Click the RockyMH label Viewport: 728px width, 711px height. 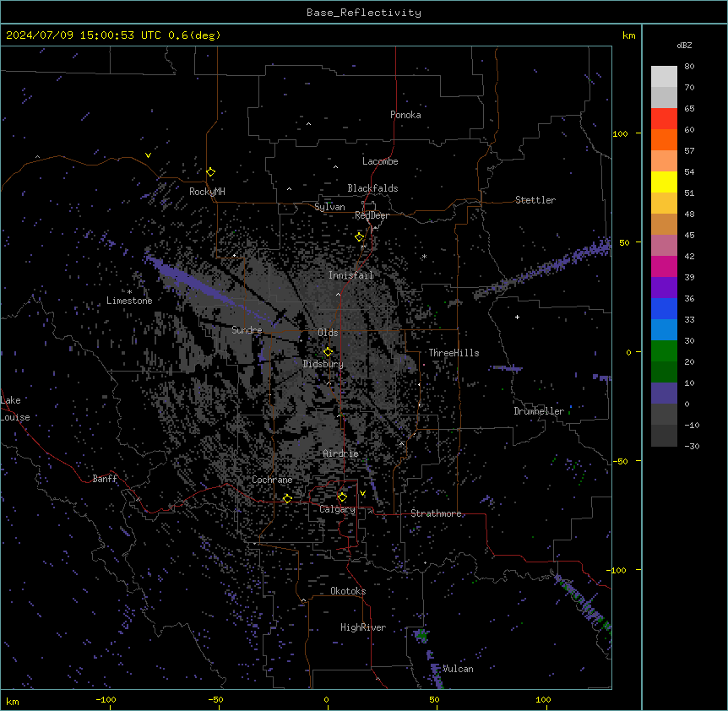click(207, 192)
